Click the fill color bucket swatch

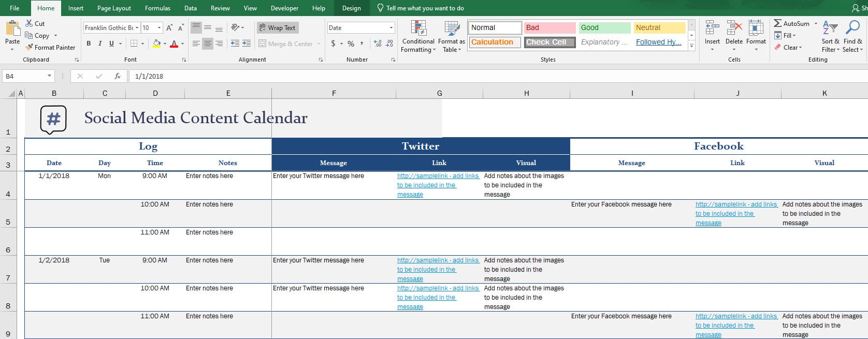click(x=156, y=43)
